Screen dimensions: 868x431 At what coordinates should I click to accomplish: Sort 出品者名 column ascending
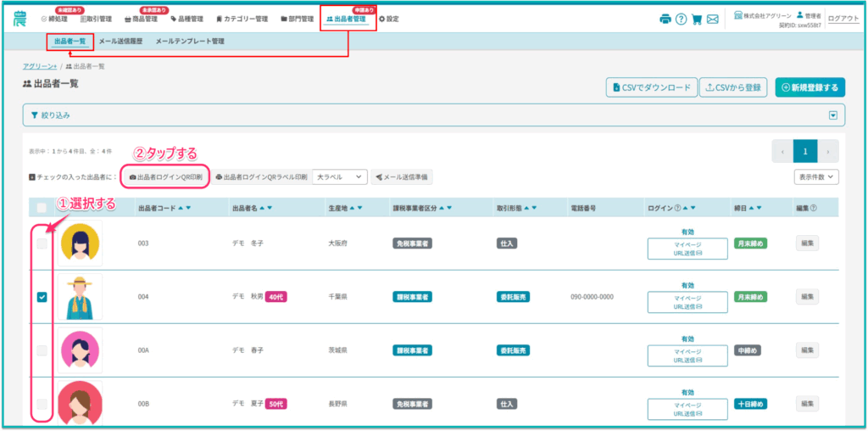pyautogui.click(x=263, y=209)
